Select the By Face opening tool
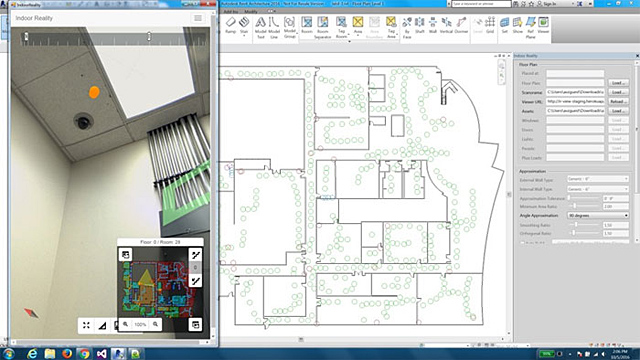Viewport: 640px width, 360px height. click(407, 28)
